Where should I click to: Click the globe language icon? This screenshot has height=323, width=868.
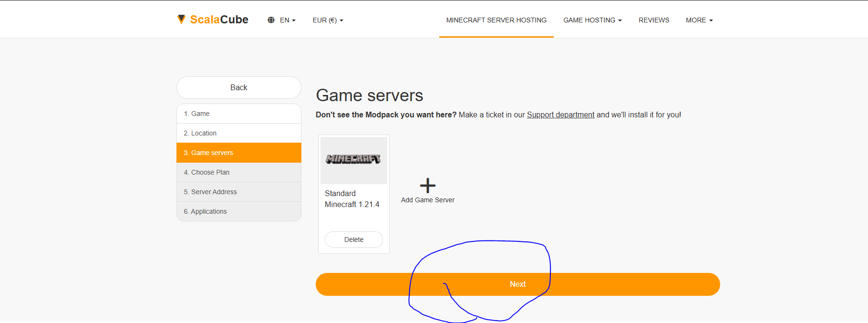point(271,20)
